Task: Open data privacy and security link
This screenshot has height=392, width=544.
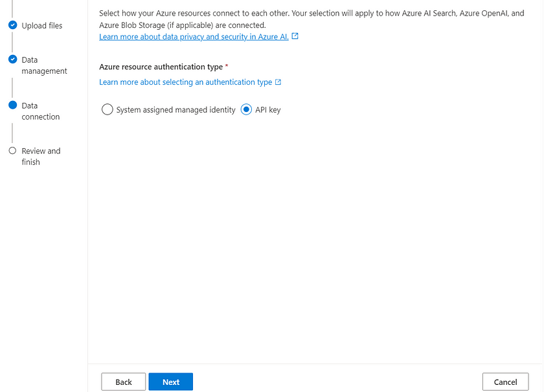Action: (x=194, y=37)
